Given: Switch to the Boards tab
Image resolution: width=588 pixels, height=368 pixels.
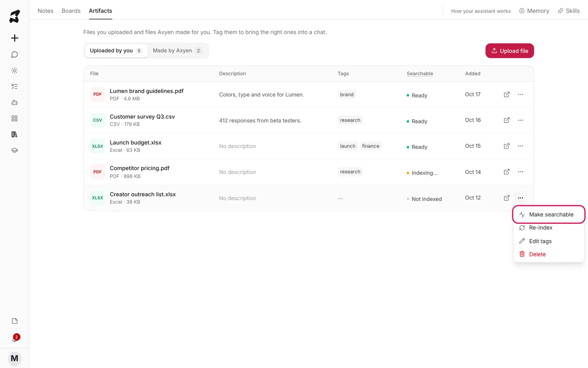Looking at the screenshot, I should (x=71, y=11).
